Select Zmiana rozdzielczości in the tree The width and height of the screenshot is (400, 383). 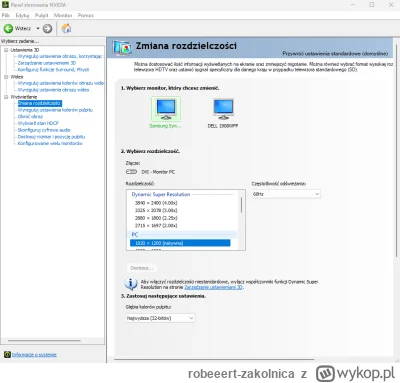coord(39,103)
